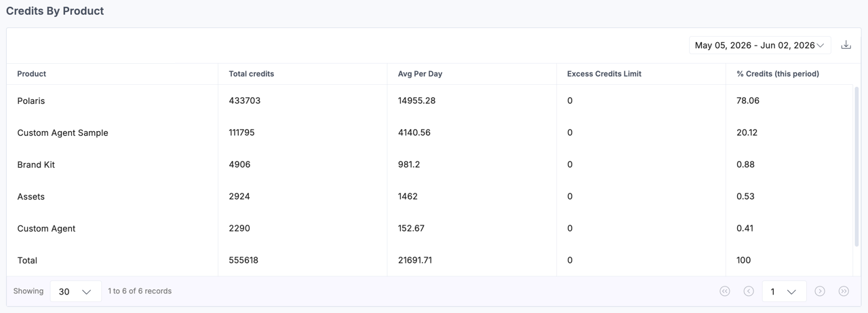Download the credits table data

pos(846,45)
